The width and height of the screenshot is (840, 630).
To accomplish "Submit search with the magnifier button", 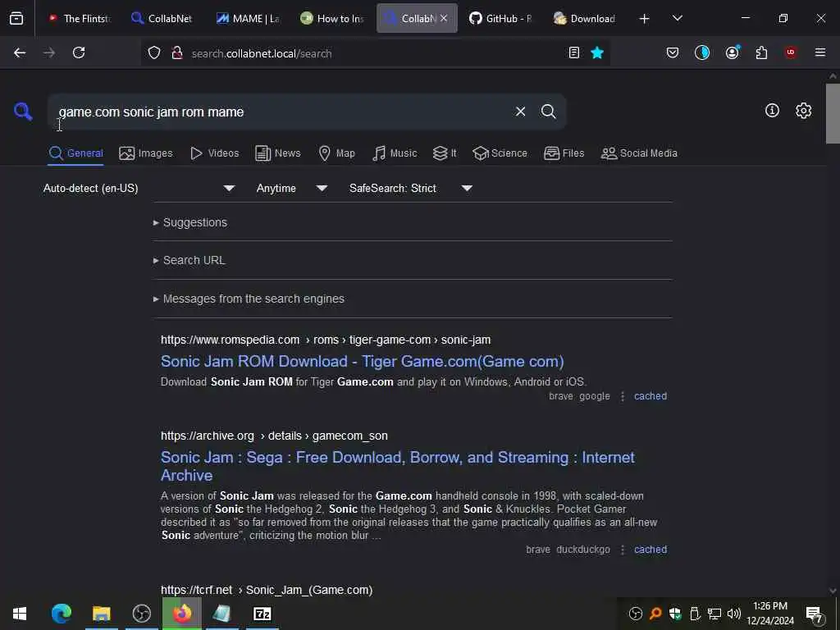I will 548,112.
